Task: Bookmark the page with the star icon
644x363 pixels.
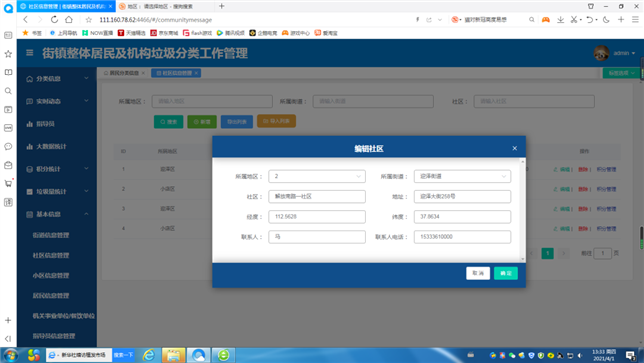Action: point(89,20)
